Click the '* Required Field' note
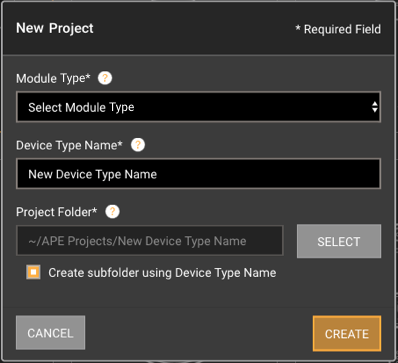This screenshot has height=363, width=398. [338, 29]
